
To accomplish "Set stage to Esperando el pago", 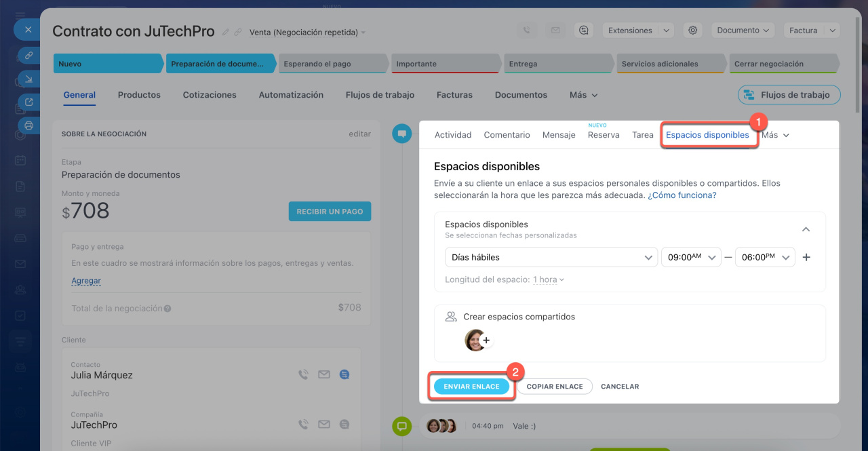I will point(332,64).
